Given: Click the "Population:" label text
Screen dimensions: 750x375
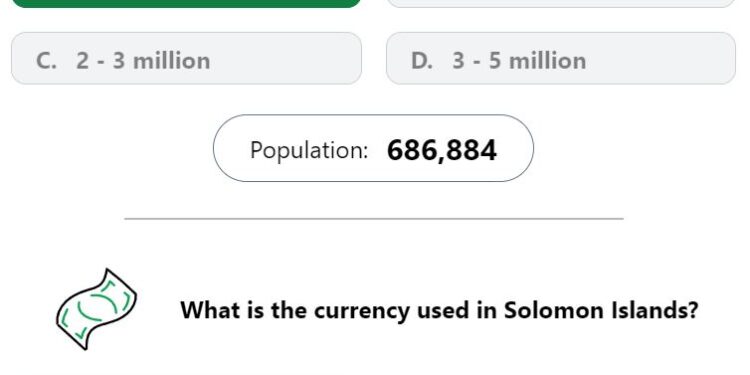Looking at the screenshot, I should pos(309,150).
